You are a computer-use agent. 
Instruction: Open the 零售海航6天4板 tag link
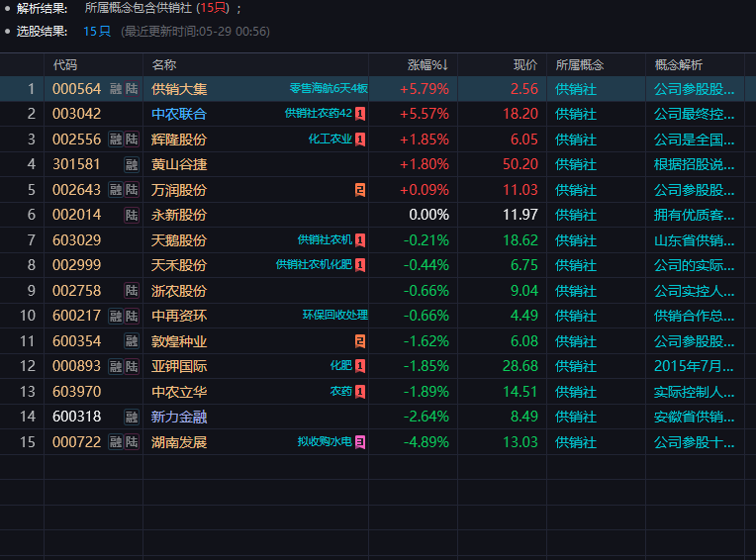coord(329,88)
